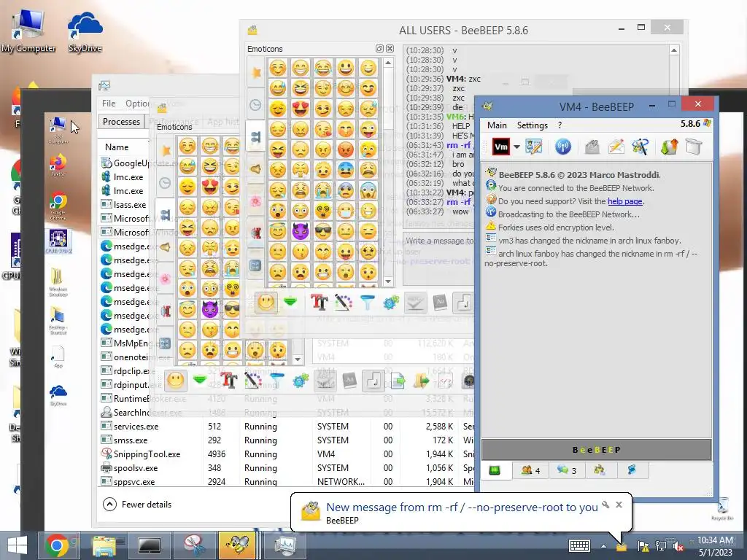
Task: Select the flower nature emoticon category
Action: click(x=256, y=201)
